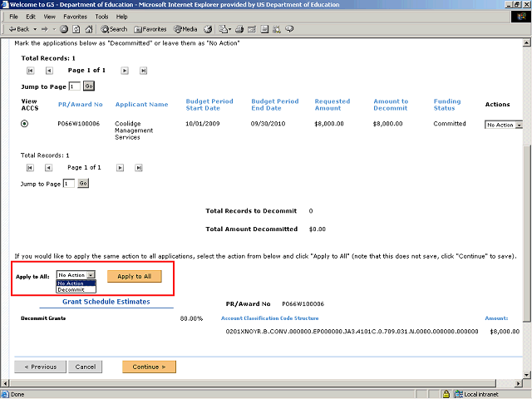Click the Continue > button
Image resolution: width=532 pixels, height=399 pixels.
[x=149, y=367]
